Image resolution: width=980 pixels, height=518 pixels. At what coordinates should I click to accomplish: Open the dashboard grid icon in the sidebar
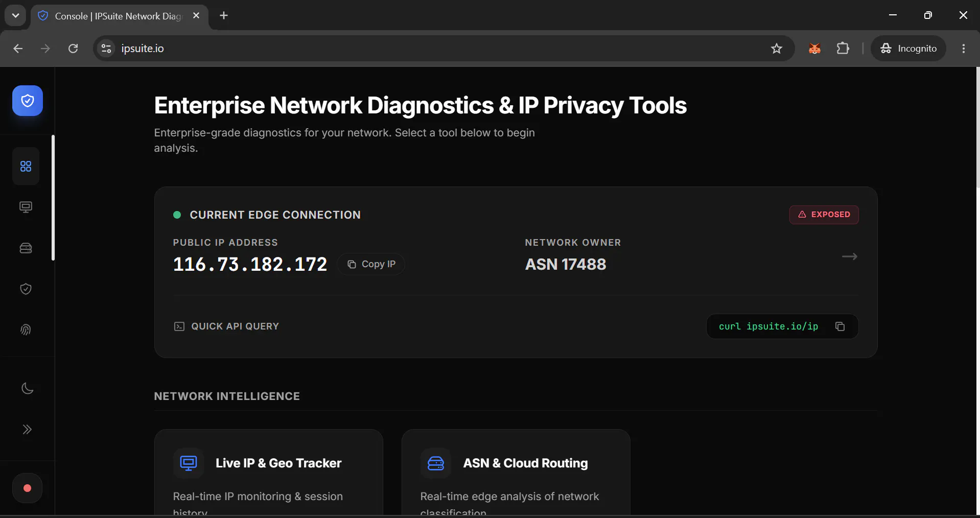point(26,167)
